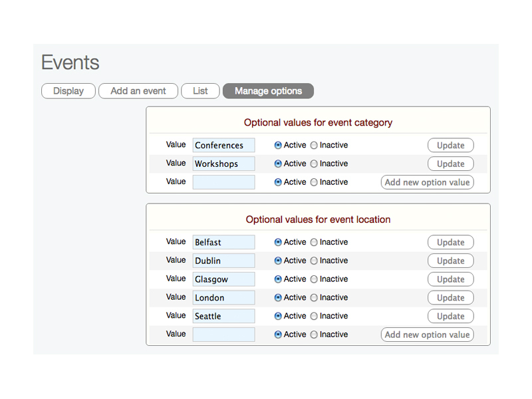Choose Inactive for Seattle location
This screenshot has width=532, height=399.
pos(314,317)
